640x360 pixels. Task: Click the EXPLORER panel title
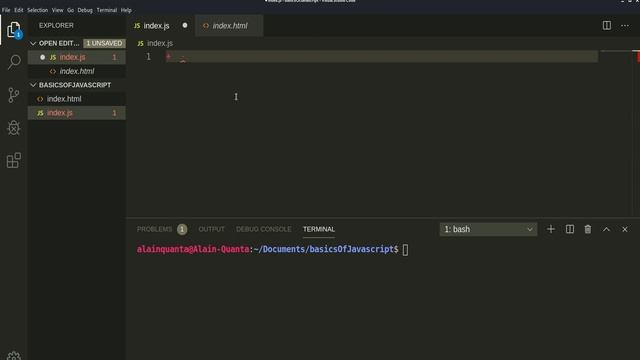pos(56,25)
